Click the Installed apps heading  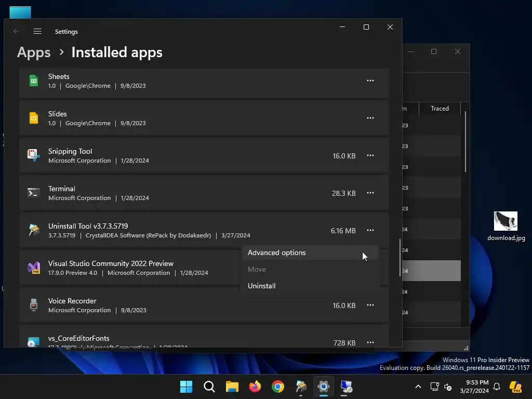point(117,52)
